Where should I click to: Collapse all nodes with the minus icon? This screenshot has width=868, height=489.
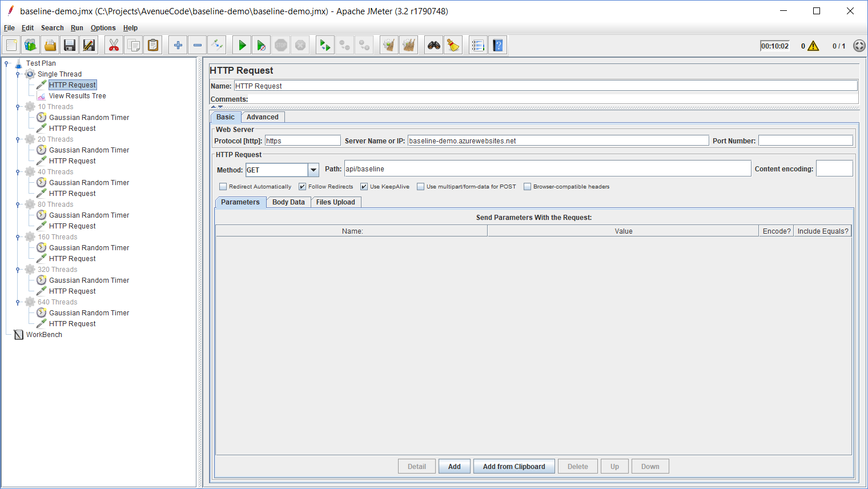[x=198, y=45]
